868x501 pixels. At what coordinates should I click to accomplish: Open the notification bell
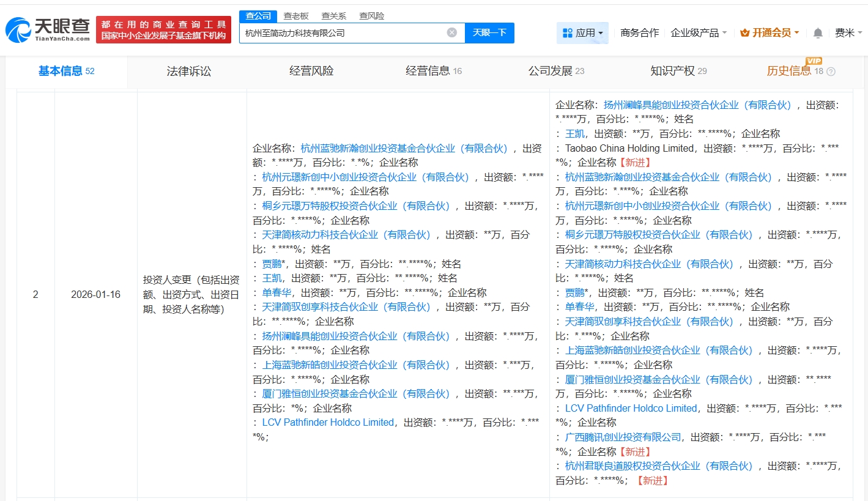pos(818,33)
